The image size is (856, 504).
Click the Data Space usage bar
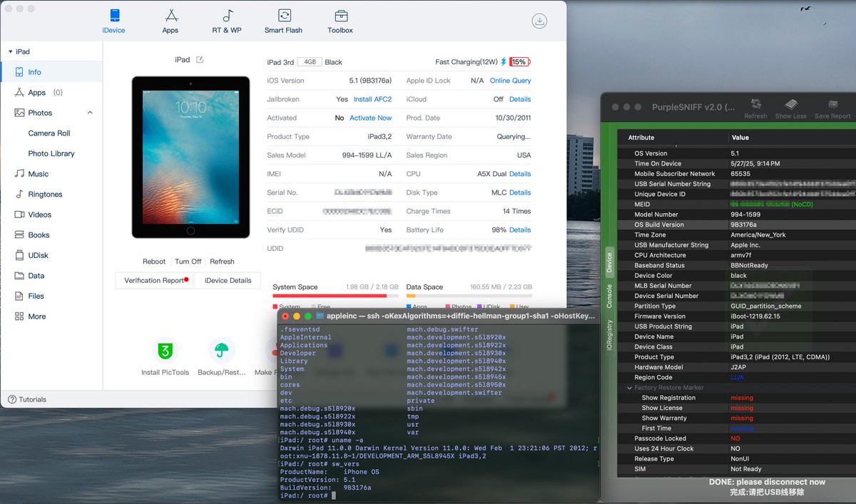click(x=469, y=296)
